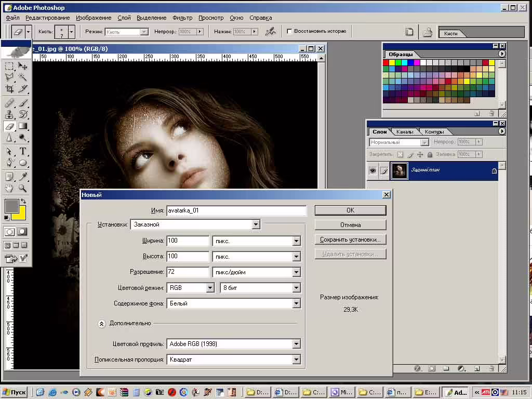Switch to the Каналы tab

click(404, 131)
